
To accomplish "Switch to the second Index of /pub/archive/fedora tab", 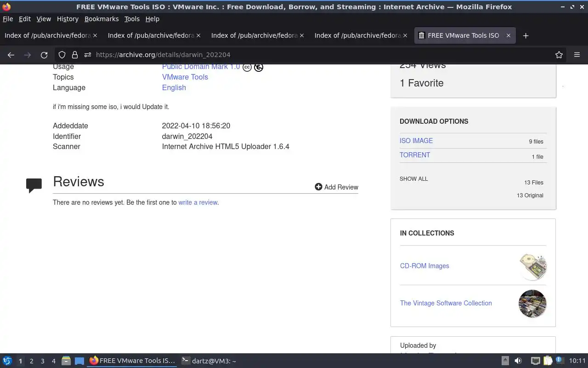I will tap(155, 35).
